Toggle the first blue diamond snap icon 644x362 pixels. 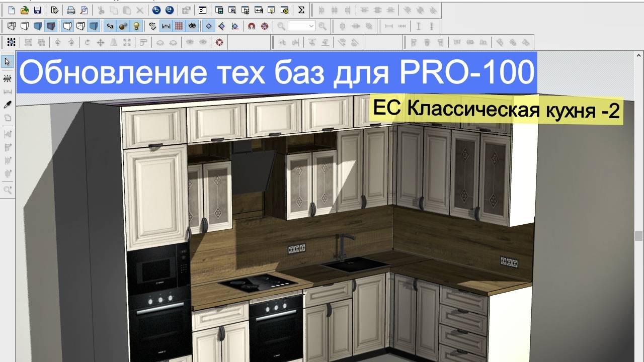point(208,26)
